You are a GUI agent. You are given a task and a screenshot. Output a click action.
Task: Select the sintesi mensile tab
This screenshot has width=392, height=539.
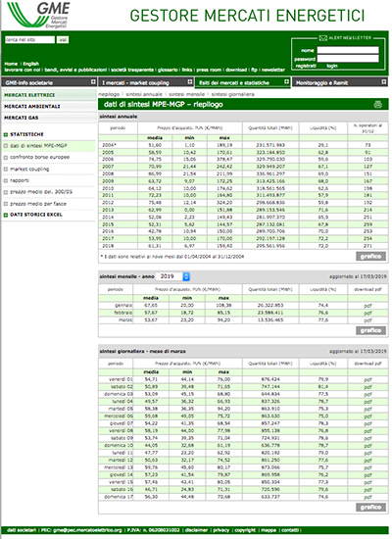point(187,94)
